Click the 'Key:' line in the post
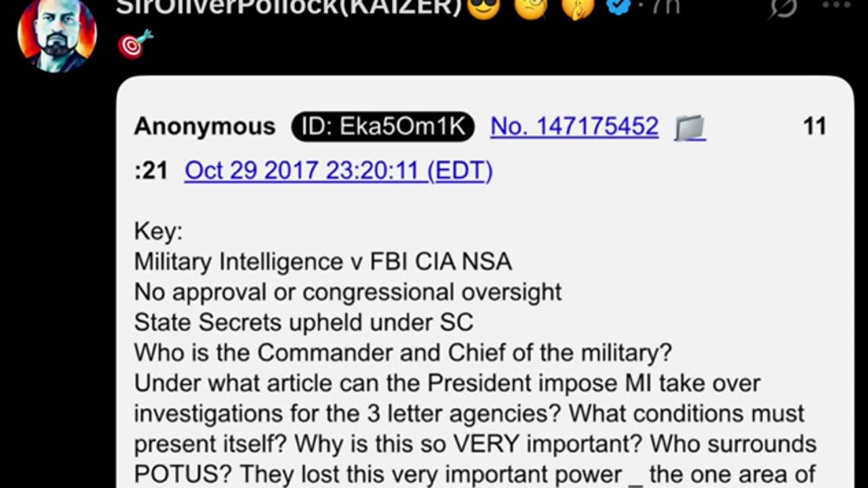 click(159, 232)
